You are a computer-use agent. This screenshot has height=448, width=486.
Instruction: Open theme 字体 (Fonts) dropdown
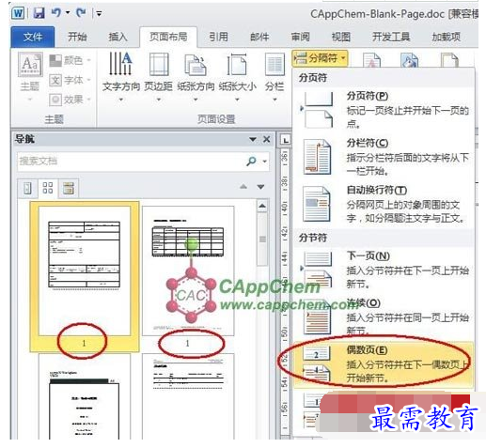tap(71, 80)
